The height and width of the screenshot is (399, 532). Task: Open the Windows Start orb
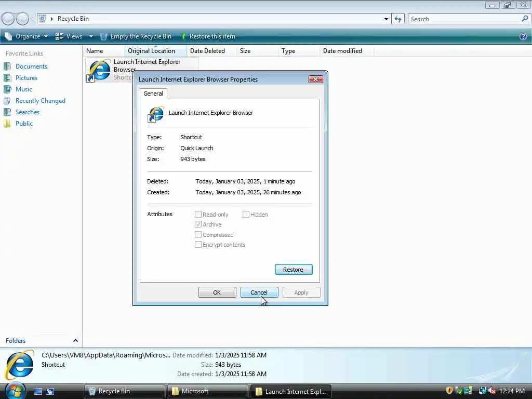(x=15, y=391)
